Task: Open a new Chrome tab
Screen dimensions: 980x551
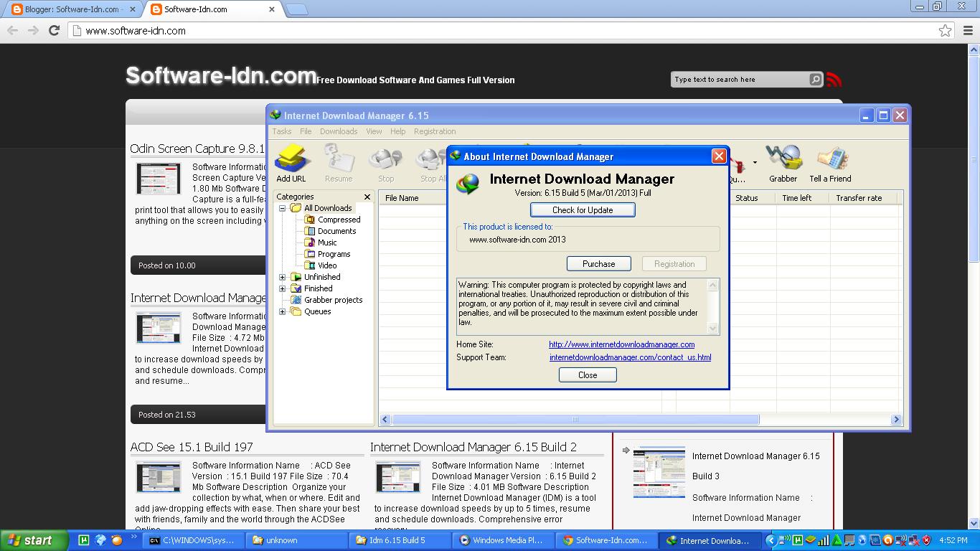Action: click(x=297, y=9)
